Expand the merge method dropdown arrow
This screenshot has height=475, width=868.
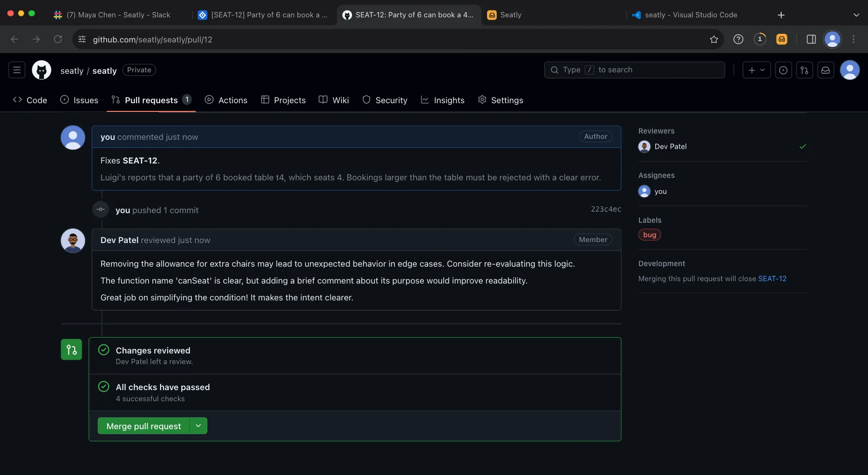[198, 426]
